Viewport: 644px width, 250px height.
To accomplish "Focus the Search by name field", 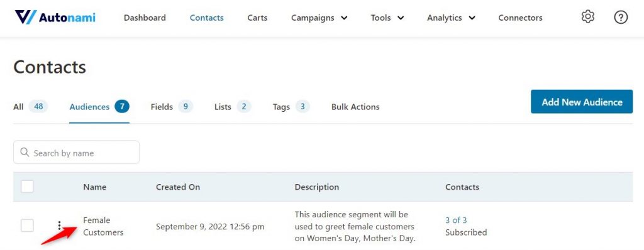I will [76, 152].
